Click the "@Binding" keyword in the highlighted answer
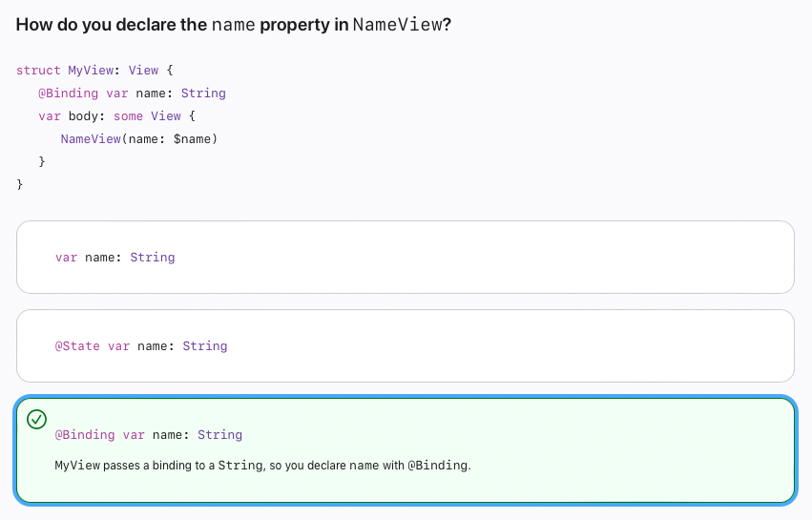This screenshot has width=812, height=520. 85,435
